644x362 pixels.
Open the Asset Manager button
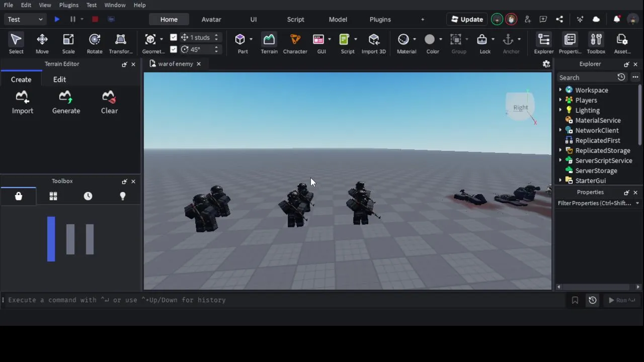622,43
